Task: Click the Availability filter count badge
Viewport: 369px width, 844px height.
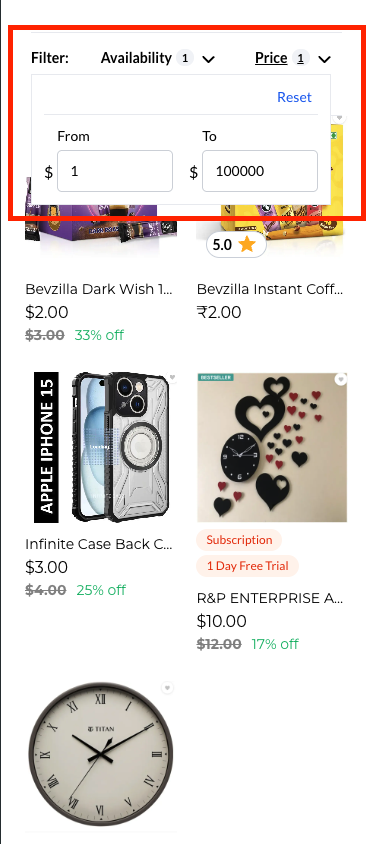Action: 184,58
